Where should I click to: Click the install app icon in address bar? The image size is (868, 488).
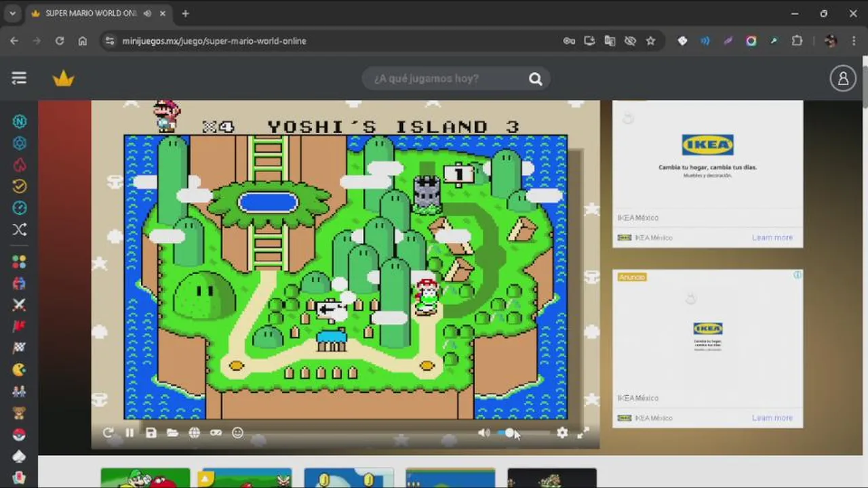pos(589,41)
